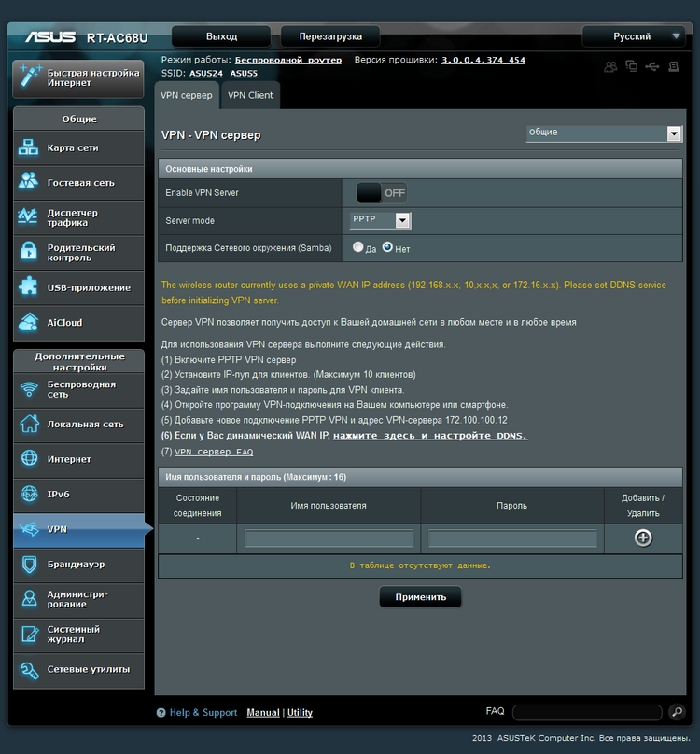Image resolution: width=700 pixels, height=754 pixels.
Task: Open the Русский language dropdown
Action: click(x=634, y=36)
